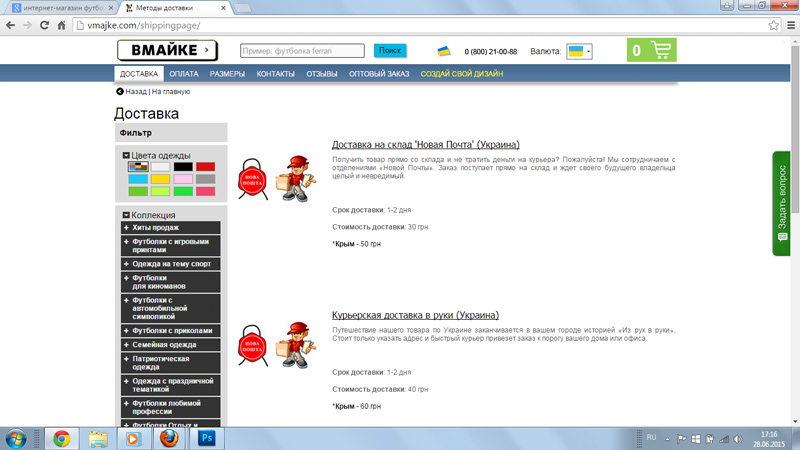The width and height of the screenshot is (800, 450).
Task: Click the volume icon in system tray
Action: point(738,439)
